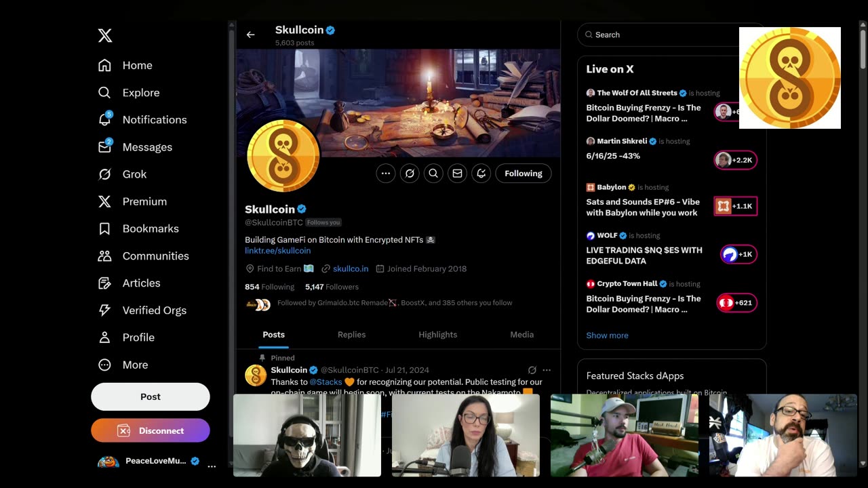Open Explore search icon in sidebar

point(104,92)
